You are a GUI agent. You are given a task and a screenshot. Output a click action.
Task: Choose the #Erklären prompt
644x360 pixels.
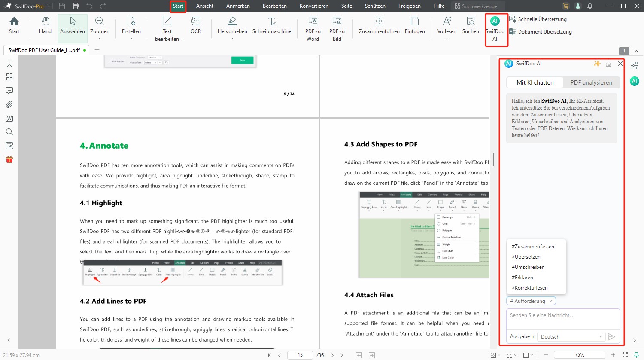522,278
